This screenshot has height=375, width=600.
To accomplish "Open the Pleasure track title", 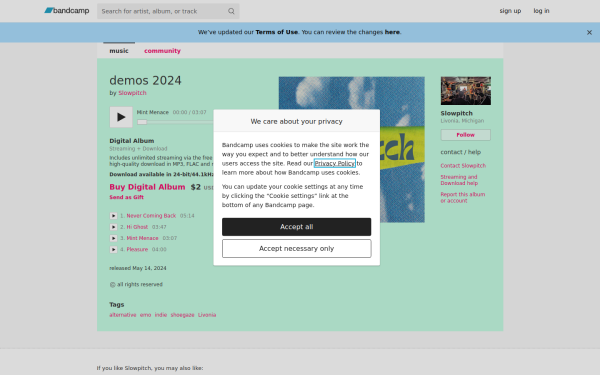I will [137, 249].
